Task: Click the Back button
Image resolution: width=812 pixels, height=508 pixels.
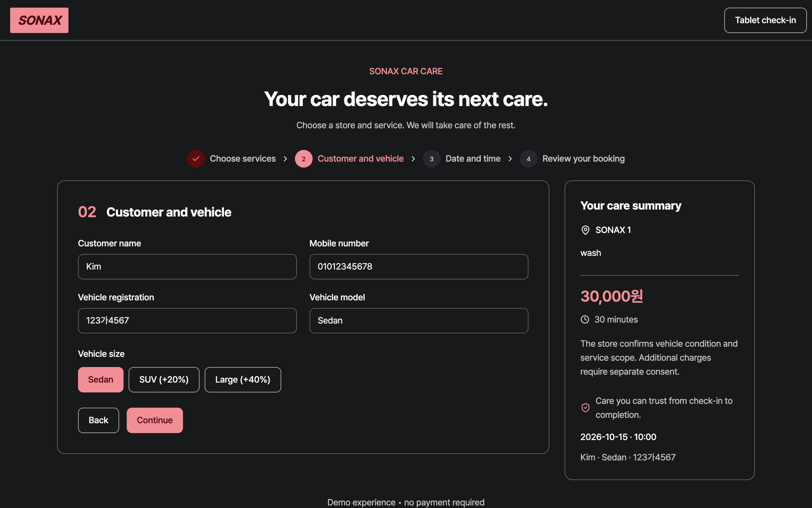Action: (99, 420)
